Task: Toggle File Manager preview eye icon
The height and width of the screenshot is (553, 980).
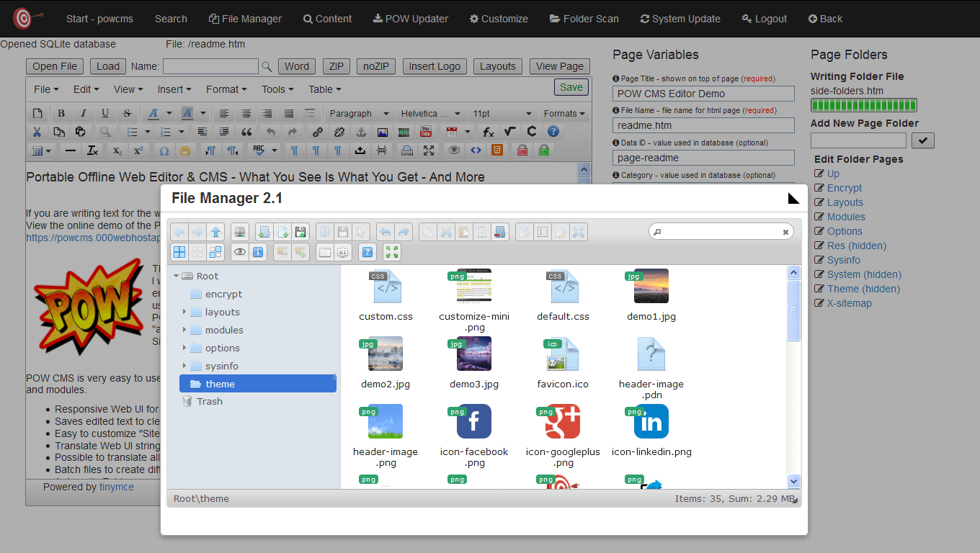Action: [x=239, y=253]
